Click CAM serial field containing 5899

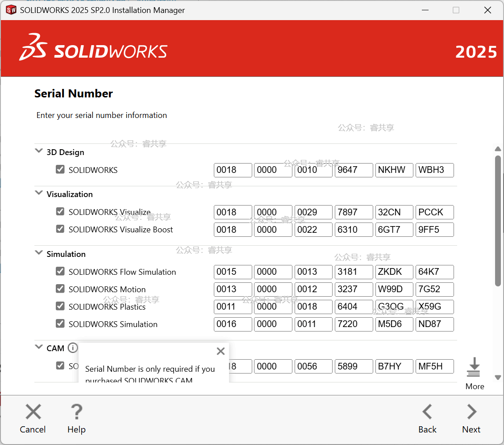point(354,366)
